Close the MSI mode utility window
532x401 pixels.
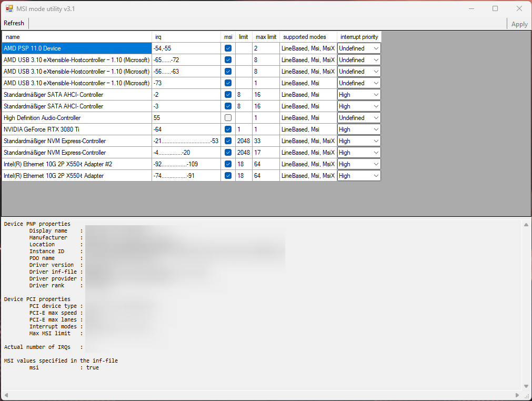point(519,8)
